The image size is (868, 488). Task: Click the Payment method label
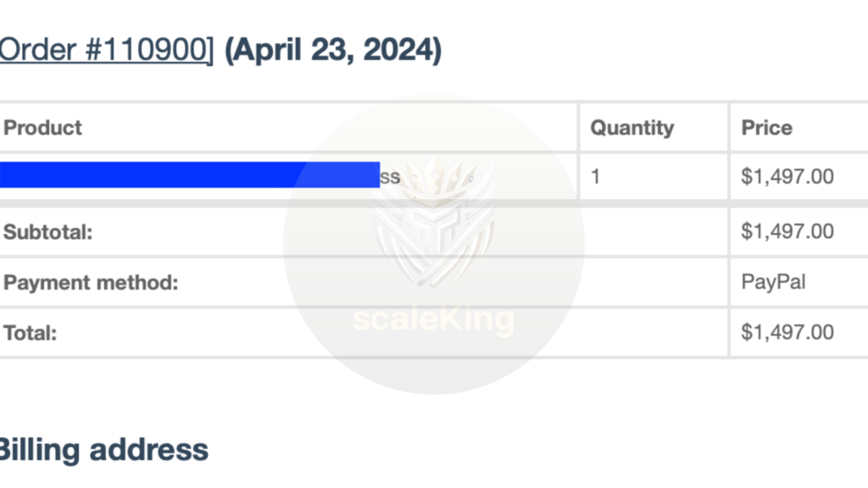point(91,283)
